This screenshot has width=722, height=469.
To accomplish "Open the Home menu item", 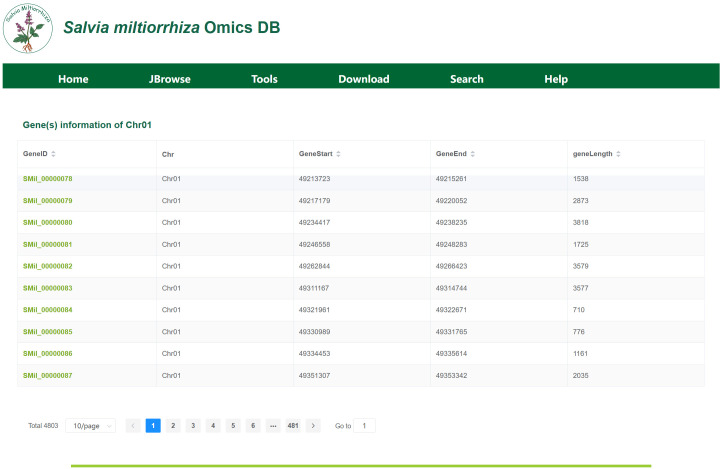I will point(73,79).
